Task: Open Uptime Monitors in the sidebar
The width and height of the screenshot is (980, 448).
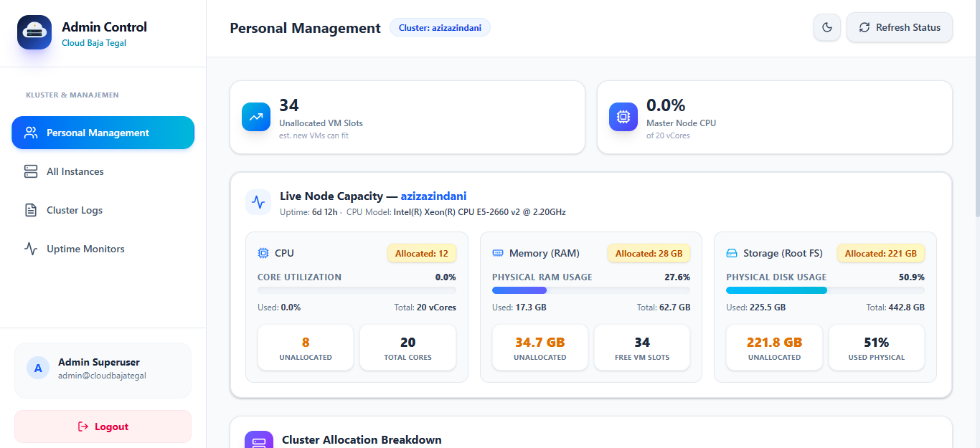Action: pyautogui.click(x=103, y=249)
